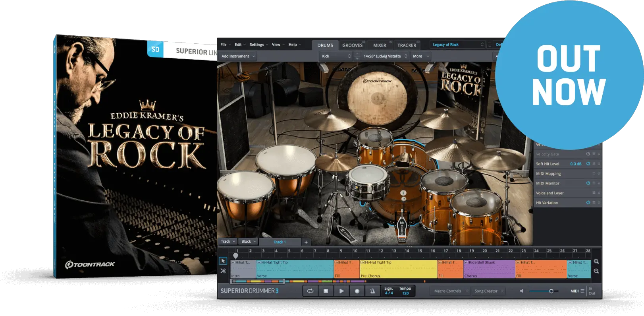This screenshot has width=644, height=316.
Task: Select the scissors cut tool
Action: pyautogui.click(x=223, y=271)
